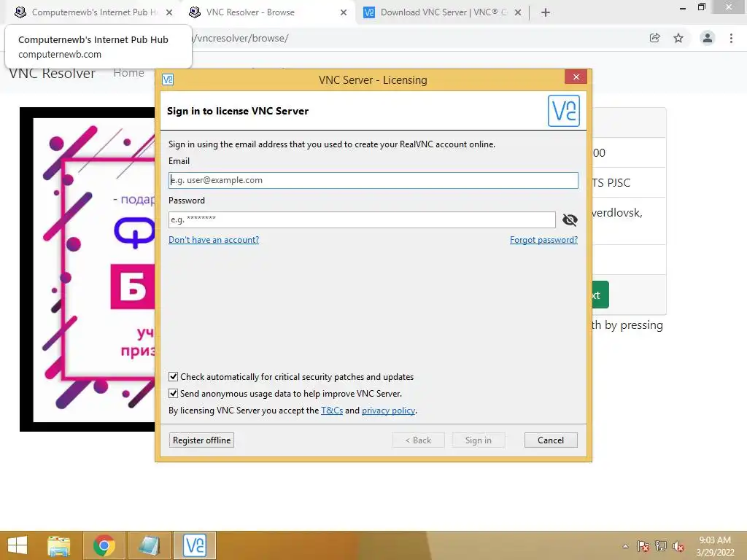Switch to VNC Resolver - Browse tab

tap(267, 12)
